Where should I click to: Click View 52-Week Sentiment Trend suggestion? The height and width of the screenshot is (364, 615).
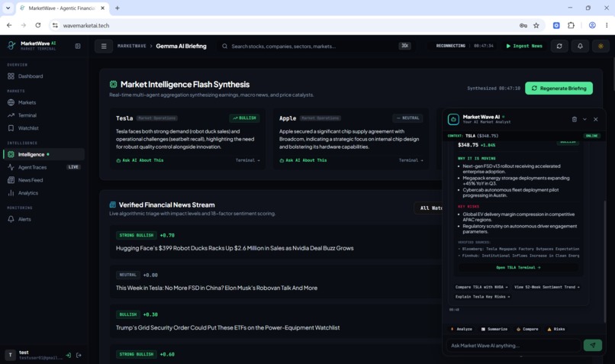pos(547,287)
